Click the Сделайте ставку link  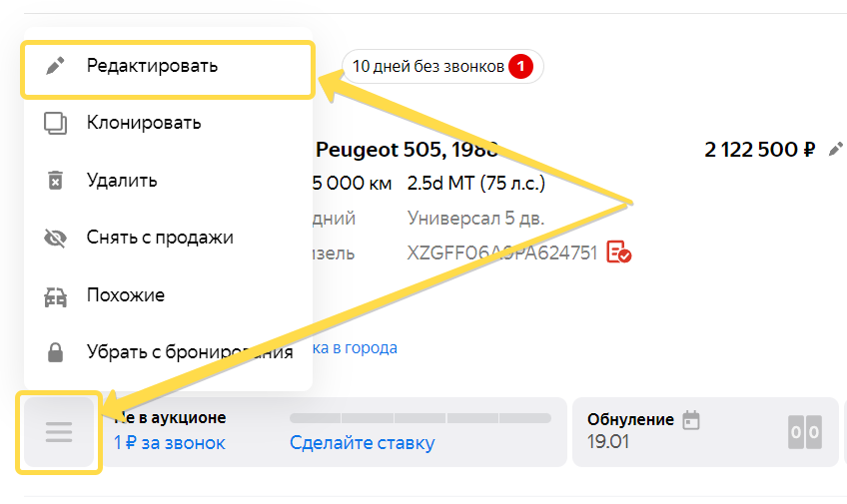pyautogui.click(x=362, y=443)
